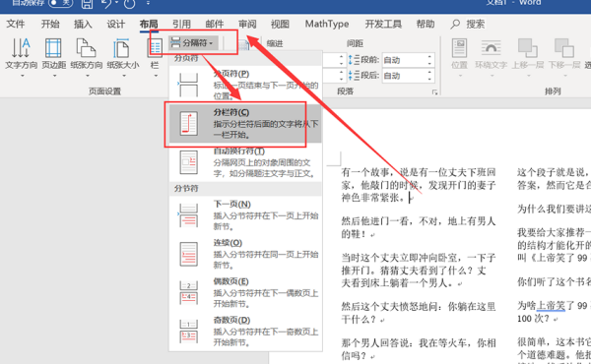Select the 连续(O) continuous section break
The image size is (591, 364).
click(x=245, y=254)
